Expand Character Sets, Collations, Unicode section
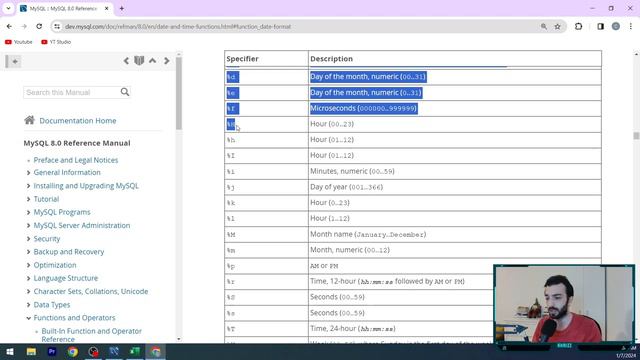This screenshot has width=640, height=360. [29, 291]
